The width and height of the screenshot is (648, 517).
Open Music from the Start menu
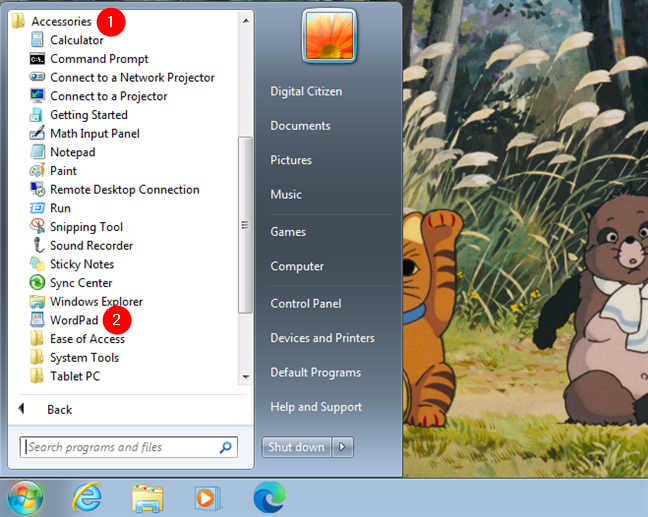tap(286, 194)
